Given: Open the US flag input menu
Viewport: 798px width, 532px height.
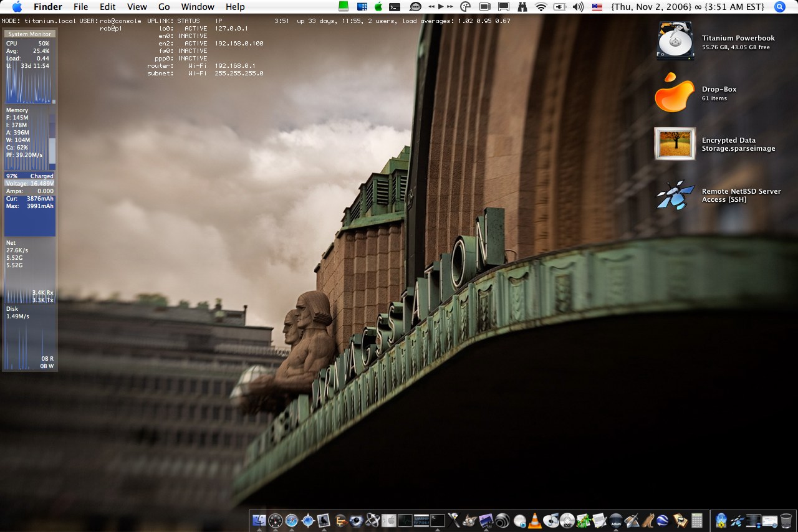Looking at the screenshot, I should point(597,7).
